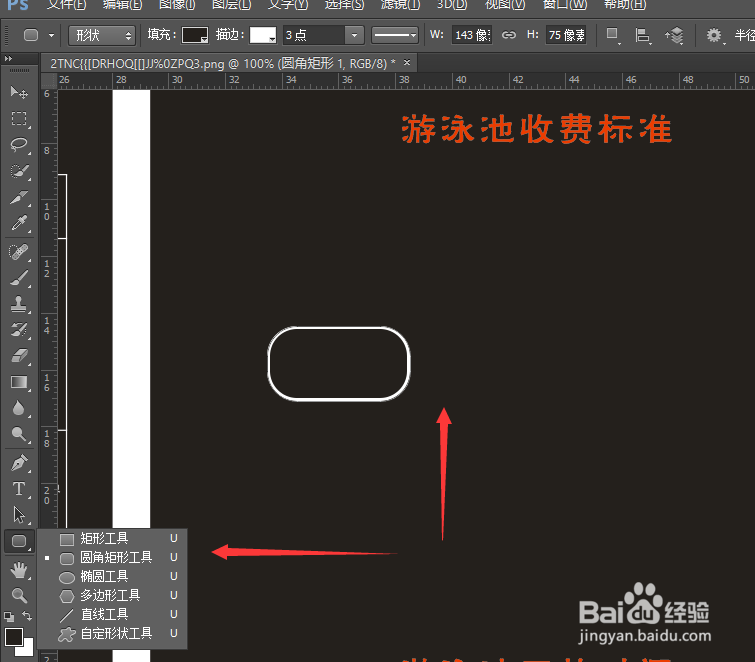Choose 多边形工具 from flyout
755x662 pixels.
tap(112, 596)
